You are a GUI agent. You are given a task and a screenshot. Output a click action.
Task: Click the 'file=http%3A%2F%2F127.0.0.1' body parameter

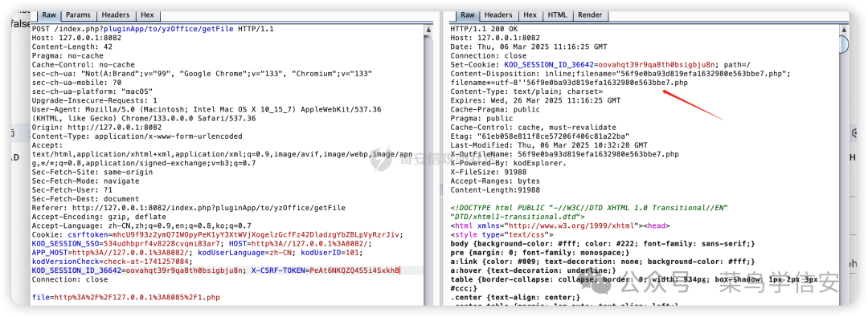pos(125,297)
